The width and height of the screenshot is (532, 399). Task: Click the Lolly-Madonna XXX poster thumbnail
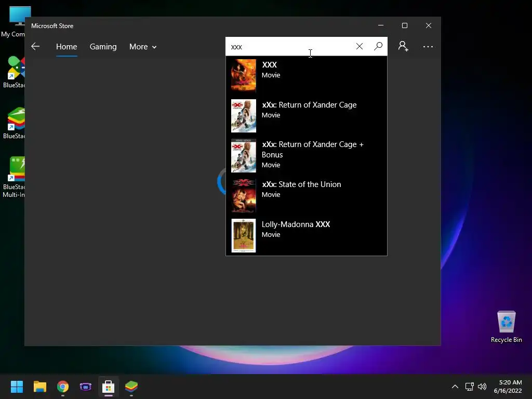[244, 235]
